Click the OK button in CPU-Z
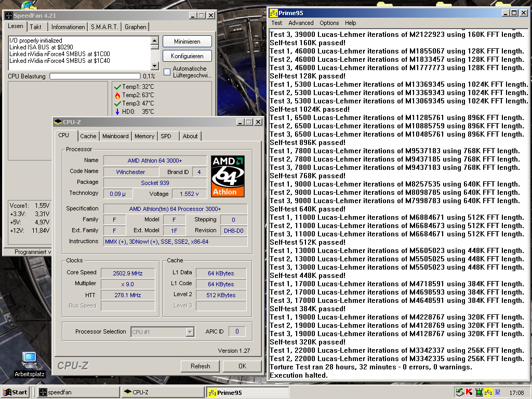The image size is (532, 399). click(242, 366)
